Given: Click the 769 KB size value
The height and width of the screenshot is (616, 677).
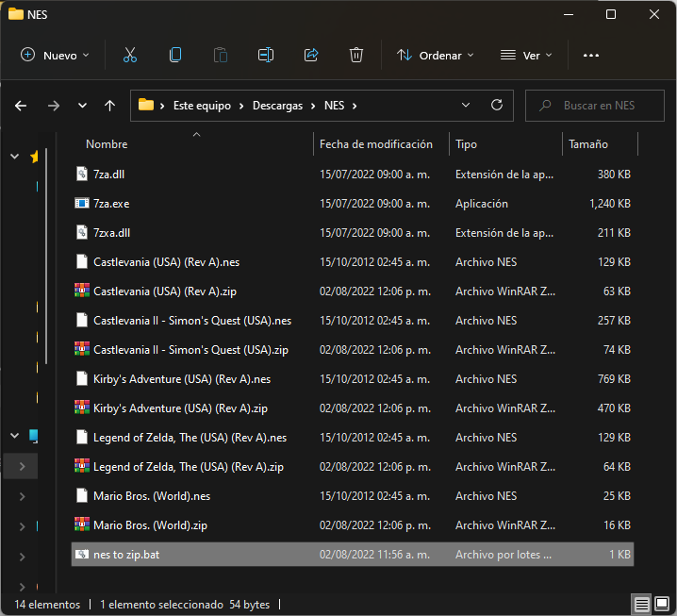Looking at the screenshot, I should click(x=614, y=379).
